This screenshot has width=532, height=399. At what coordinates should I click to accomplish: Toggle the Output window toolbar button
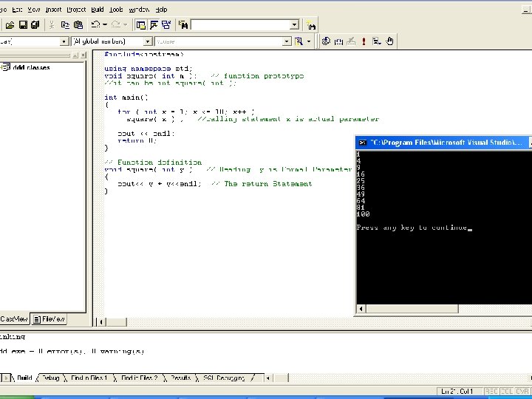pos(154,24)
